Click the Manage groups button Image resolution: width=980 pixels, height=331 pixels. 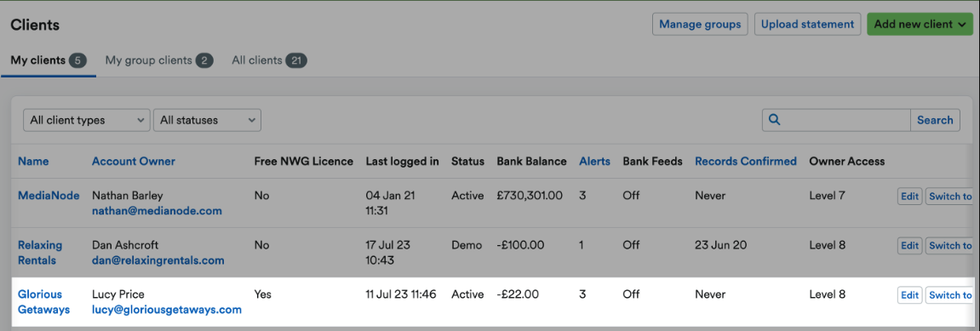700,25
